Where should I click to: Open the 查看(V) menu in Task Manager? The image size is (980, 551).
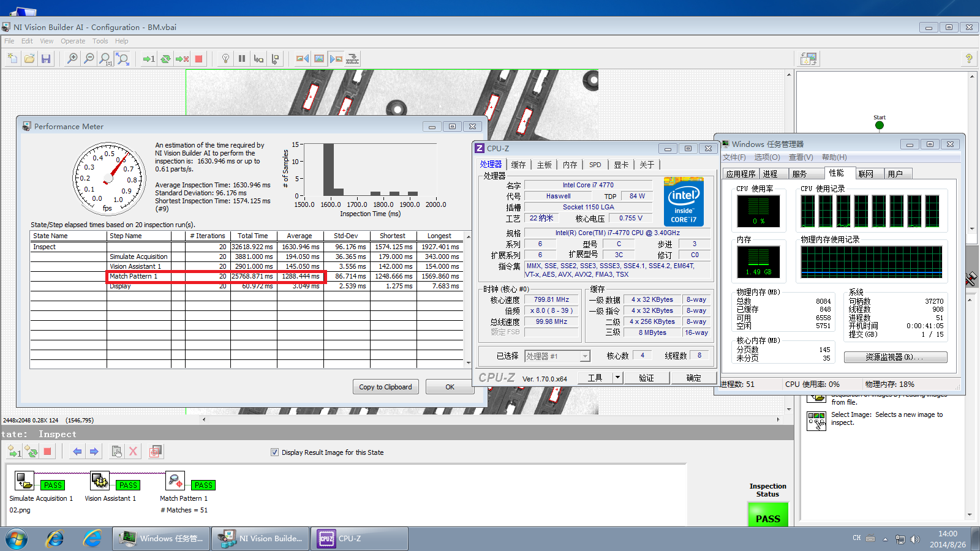(801, 157)
